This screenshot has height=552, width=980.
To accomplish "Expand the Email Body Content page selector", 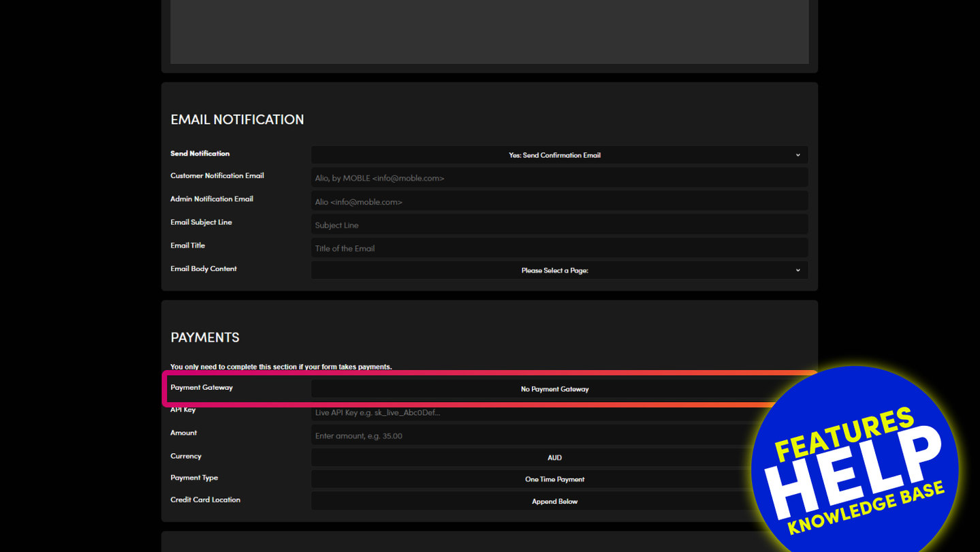I will point(554,271).
